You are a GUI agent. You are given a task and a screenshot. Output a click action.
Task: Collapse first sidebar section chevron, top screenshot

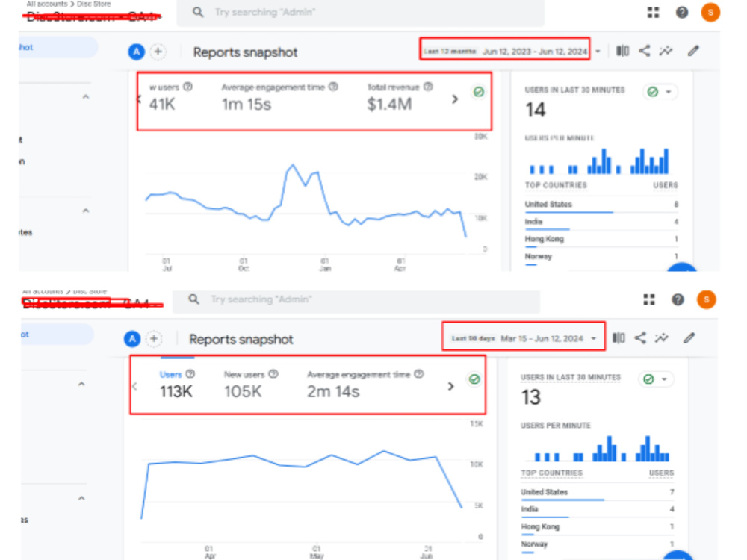tap(86, 96)
